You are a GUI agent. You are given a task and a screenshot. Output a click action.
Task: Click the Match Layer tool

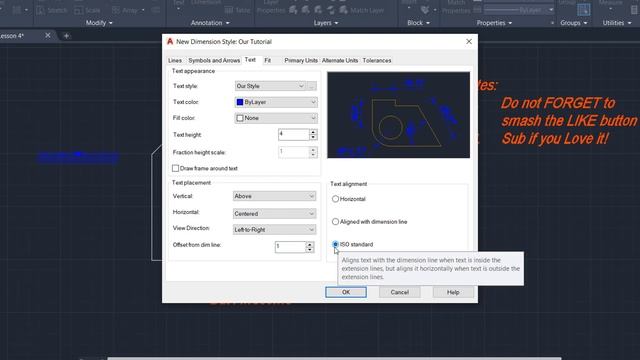pos(362,10)
